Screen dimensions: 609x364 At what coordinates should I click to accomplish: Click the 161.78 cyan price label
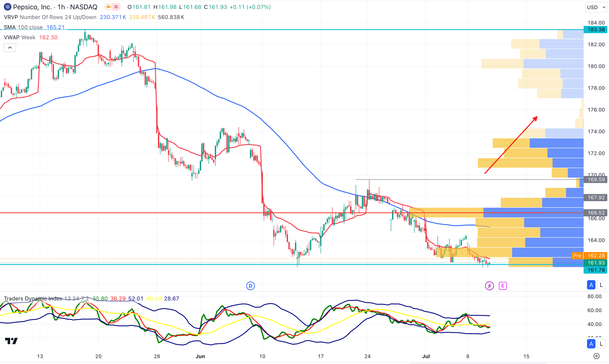tap(596, 270)
